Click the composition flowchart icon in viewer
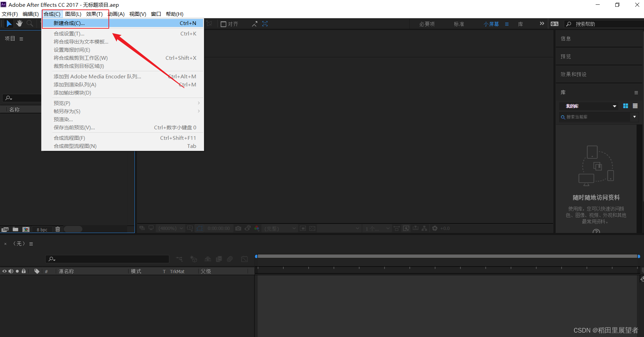 tap(424, 228)
